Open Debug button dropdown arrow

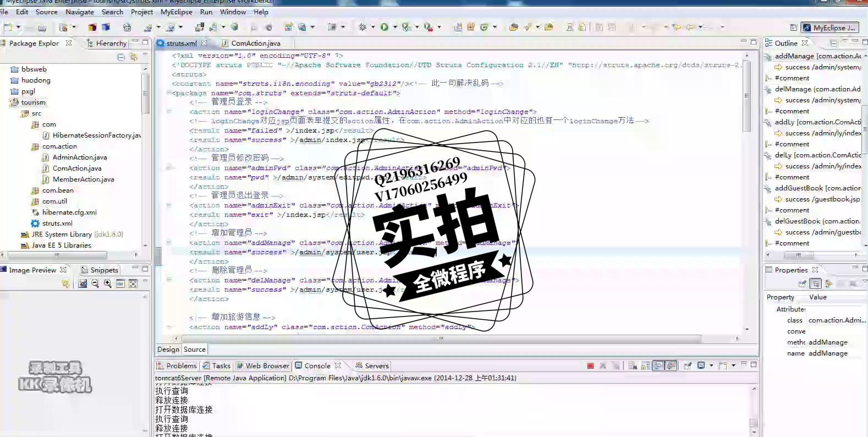click(x=373, y=27)
